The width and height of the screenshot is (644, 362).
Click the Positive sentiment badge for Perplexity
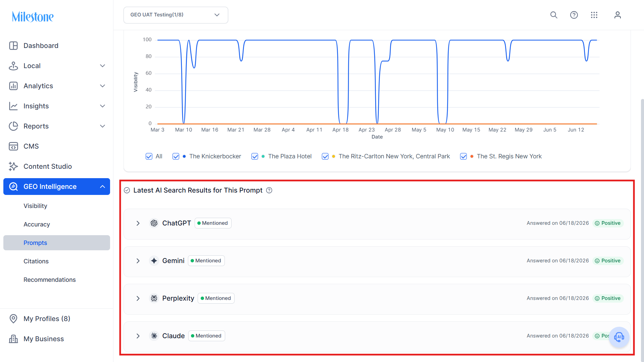click(x=608, y=298)
